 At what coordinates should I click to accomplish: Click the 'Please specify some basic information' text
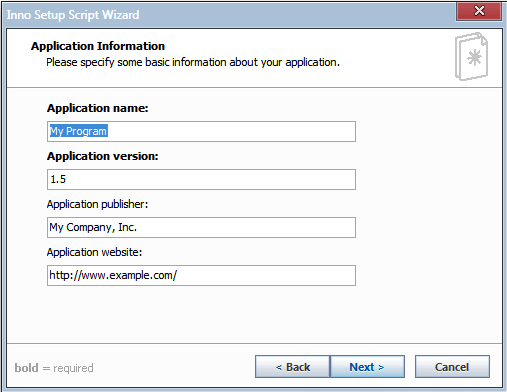[193, 62]
